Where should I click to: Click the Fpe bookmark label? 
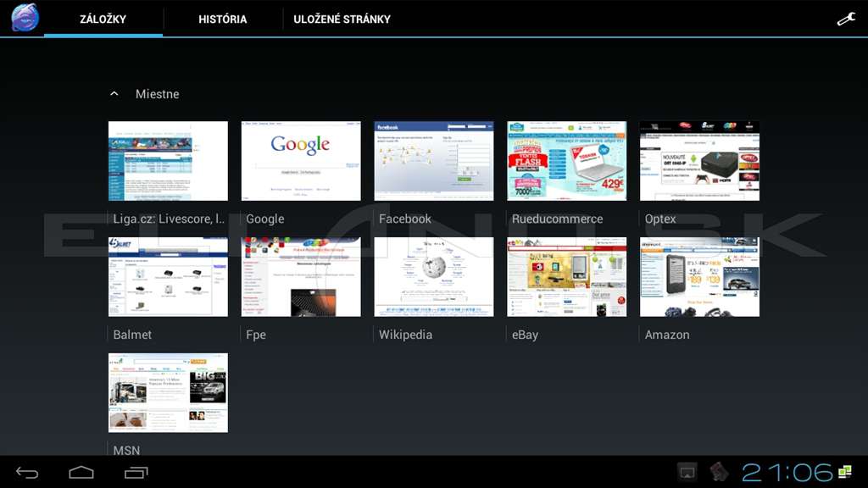[x=256, y=335]
